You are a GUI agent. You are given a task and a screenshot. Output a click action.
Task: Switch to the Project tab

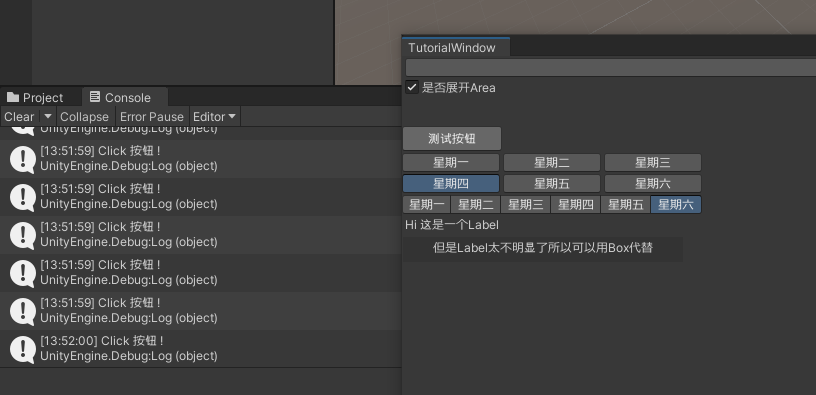coord(35,97)
